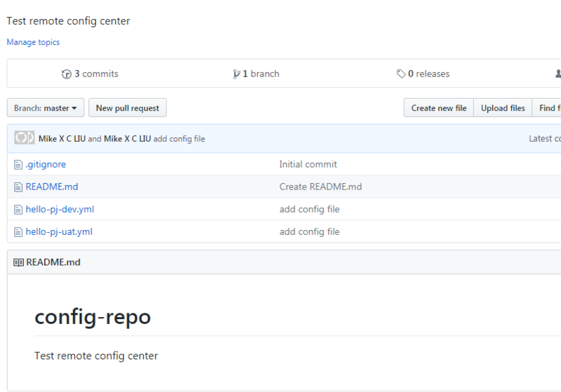Click the .gitignore file icon

pyautogui.click(x=19, y=164)
